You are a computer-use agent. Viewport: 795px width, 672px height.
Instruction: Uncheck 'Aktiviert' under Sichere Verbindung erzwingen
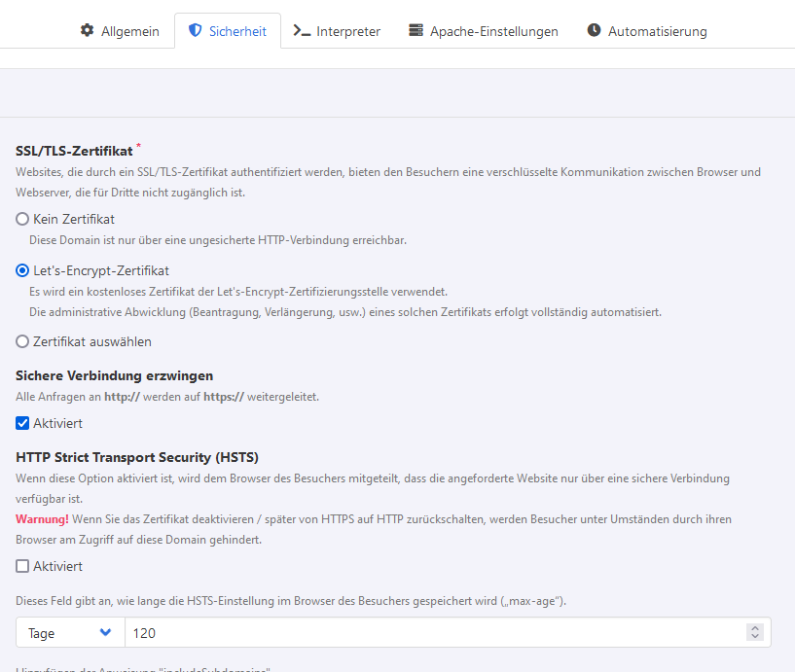pyautogui.click(x=22, y=423)
